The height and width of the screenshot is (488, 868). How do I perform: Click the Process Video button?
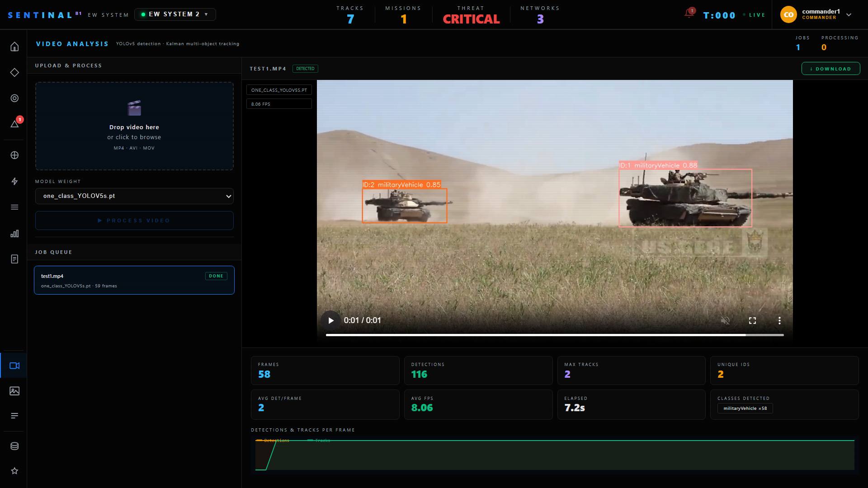(134, 221)
